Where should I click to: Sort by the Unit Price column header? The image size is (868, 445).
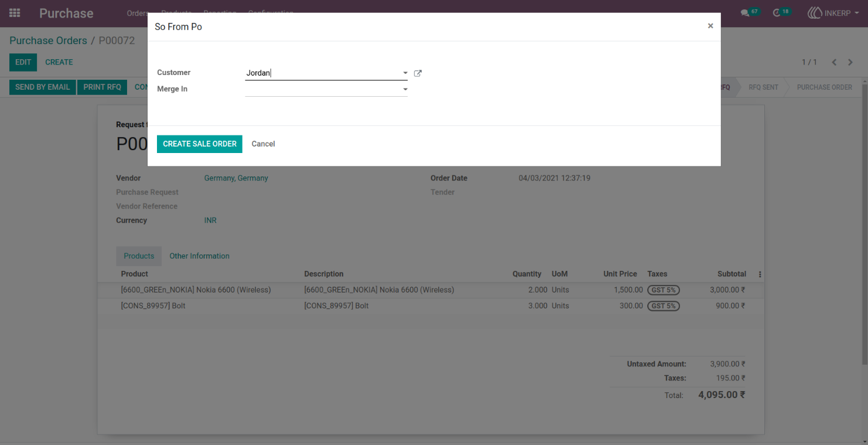[x=620, y=274]
